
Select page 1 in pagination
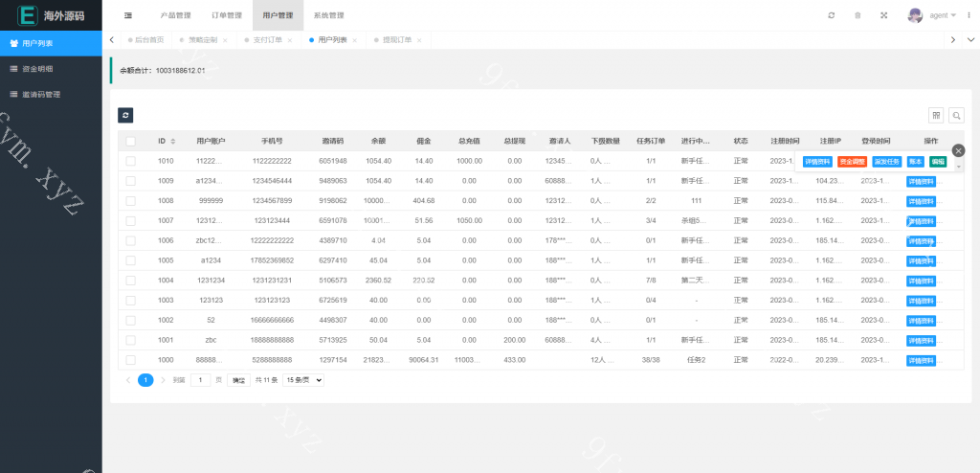145,380
